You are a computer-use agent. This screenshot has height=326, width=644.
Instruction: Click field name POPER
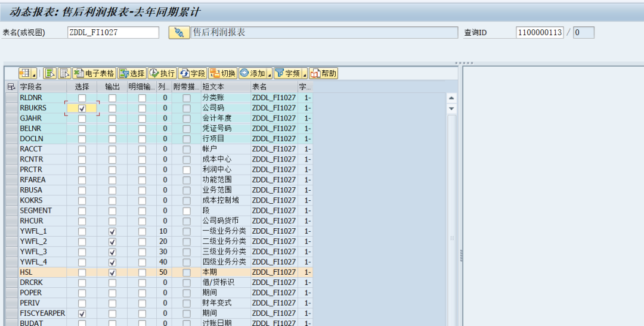(x=31, y=293)
